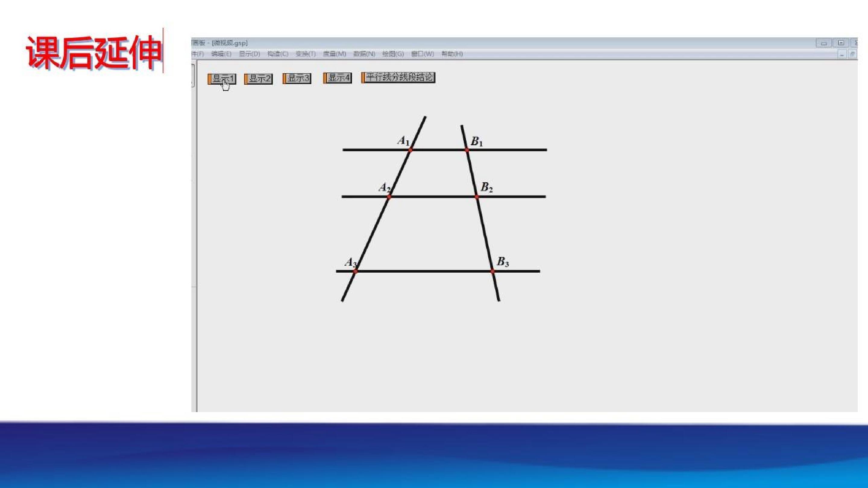Image resolution: width=868 pixels, height=488 pixels.
Task: Expand the 构造(C) menu
Action: pos(278,54)
